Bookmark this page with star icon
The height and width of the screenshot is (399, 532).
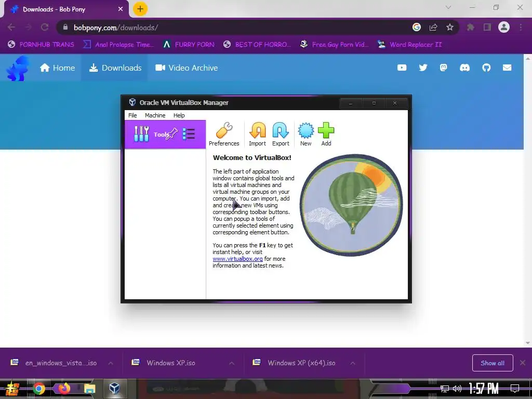[450, 27]
